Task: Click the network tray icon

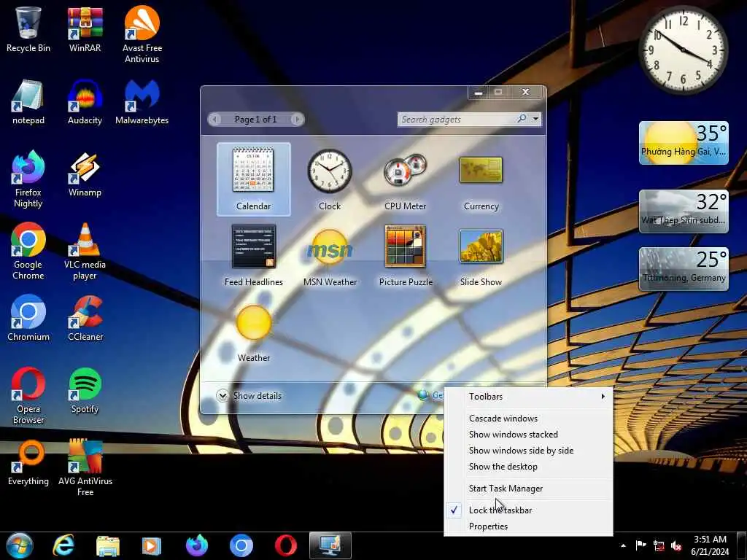Action: [659, 545]
